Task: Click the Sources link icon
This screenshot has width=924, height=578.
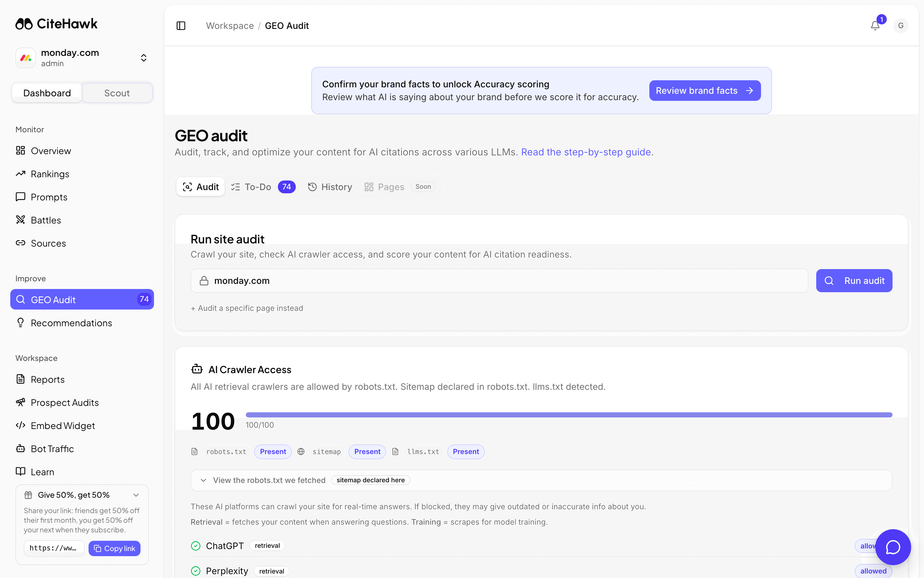Action: pyautogui.click(x=21, y=243)
